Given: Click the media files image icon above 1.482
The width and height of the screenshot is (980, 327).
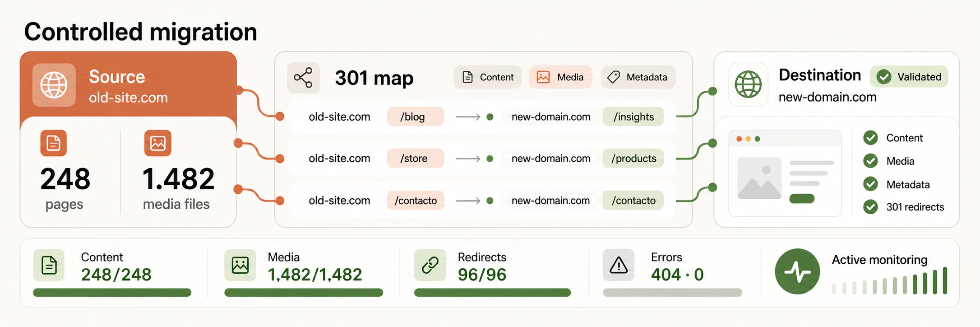Looking at the screenshot, I should coord(158,143).
